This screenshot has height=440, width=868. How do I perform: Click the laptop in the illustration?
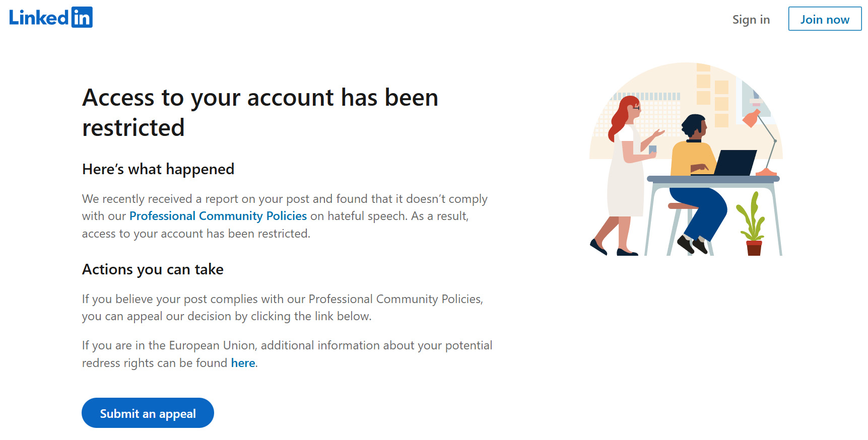tap(736, 163)
